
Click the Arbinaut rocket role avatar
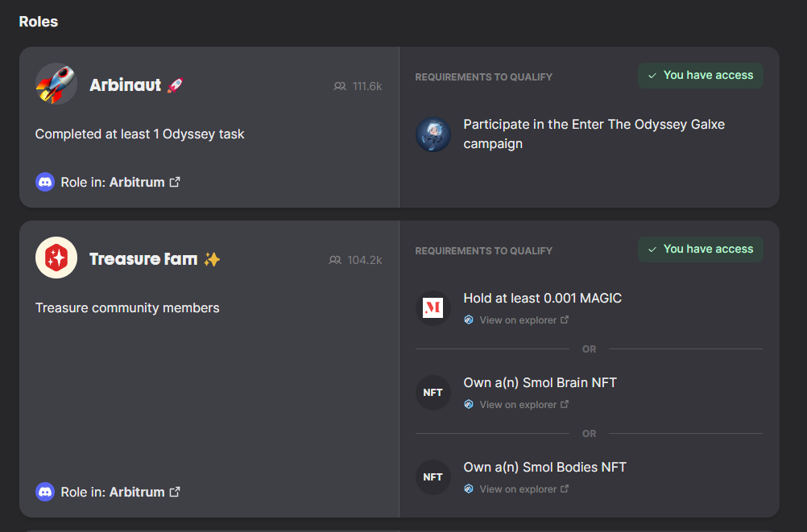pyautogui.click(x=56, y=84)
